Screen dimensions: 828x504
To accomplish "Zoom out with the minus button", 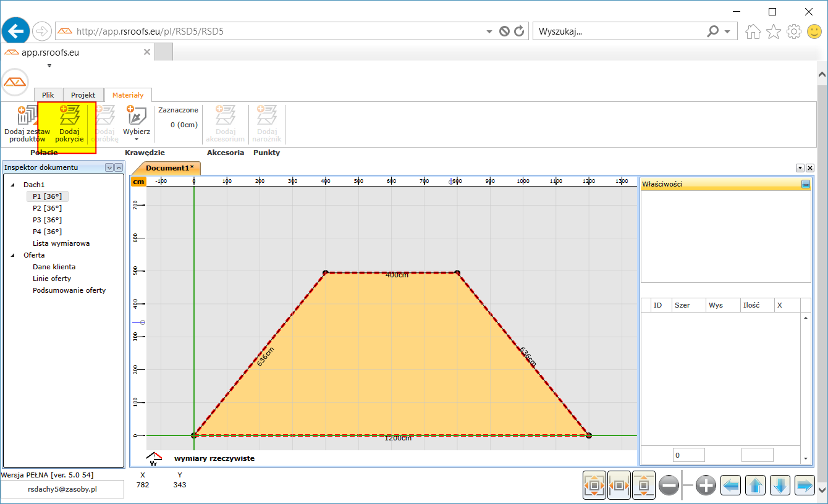I will (x=669, y=485).
